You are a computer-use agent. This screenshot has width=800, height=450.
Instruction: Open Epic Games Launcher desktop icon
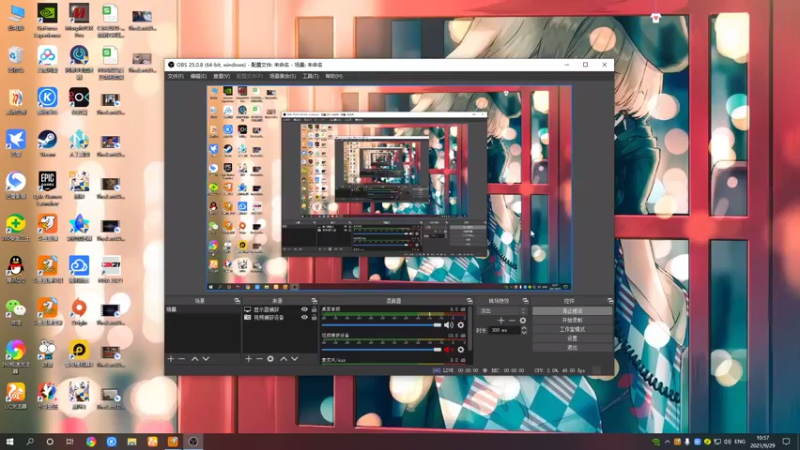point(47,187)
